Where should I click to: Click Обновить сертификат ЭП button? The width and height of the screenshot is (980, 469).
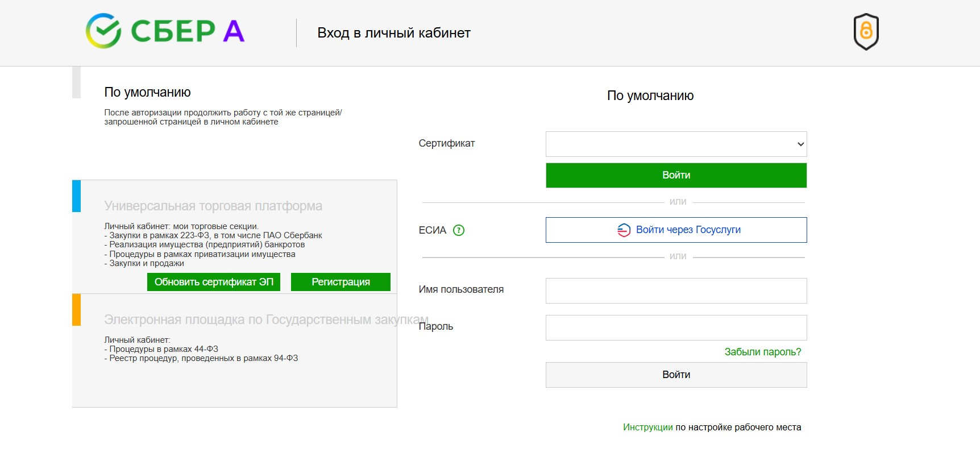pyautogui.click(x=214, y=282)
